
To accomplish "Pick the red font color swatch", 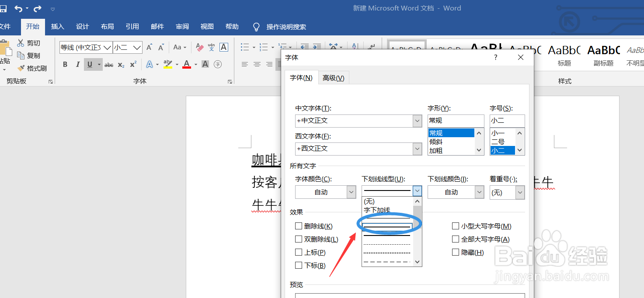I will pyautogui.click(x=186, y=64).
